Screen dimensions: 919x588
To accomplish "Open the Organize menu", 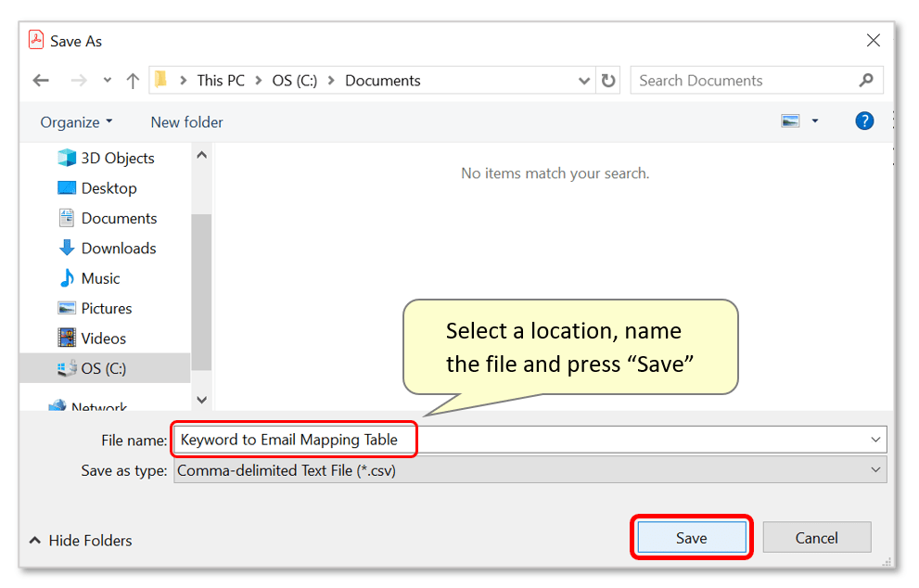I will click(76, 121).
